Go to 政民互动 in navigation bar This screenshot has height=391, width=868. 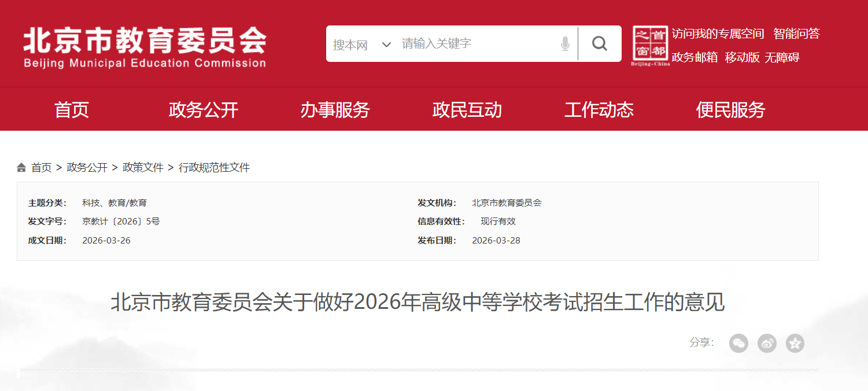(x=467, y=109)
